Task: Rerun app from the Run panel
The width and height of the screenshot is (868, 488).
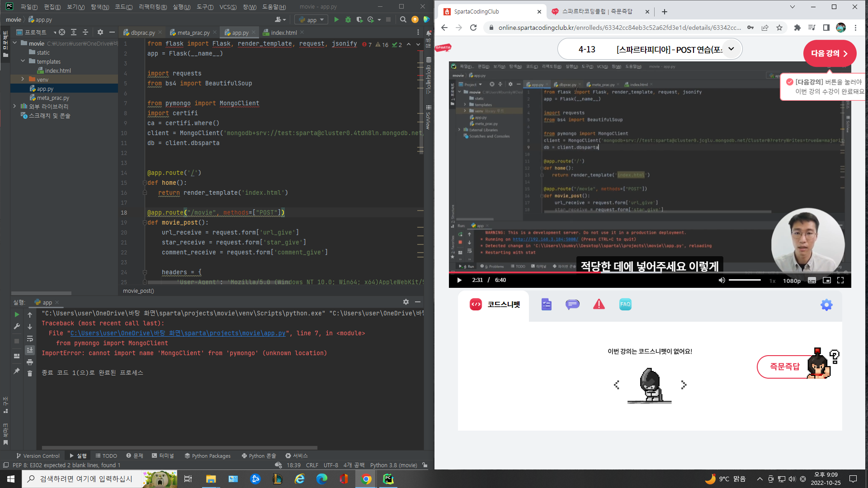Action: coord(17,314)
